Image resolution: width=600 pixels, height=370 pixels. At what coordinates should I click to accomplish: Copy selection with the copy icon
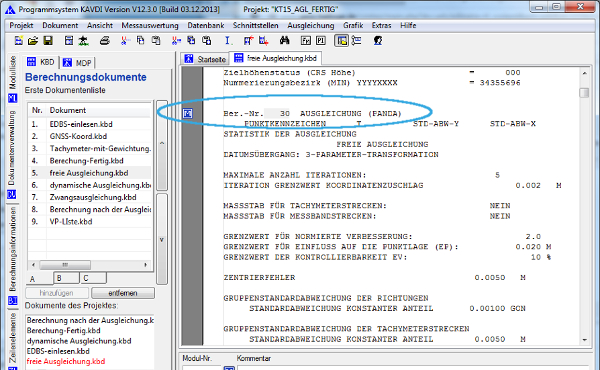(x=140, y=41)
